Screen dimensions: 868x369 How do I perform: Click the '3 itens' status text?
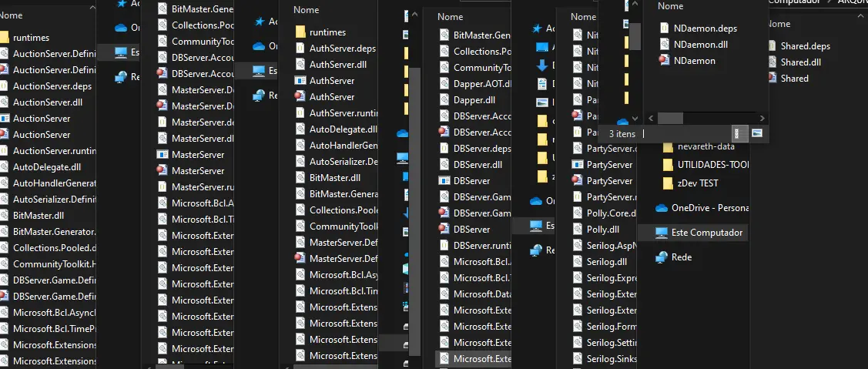pyautogui.click(x=622, y=133)
